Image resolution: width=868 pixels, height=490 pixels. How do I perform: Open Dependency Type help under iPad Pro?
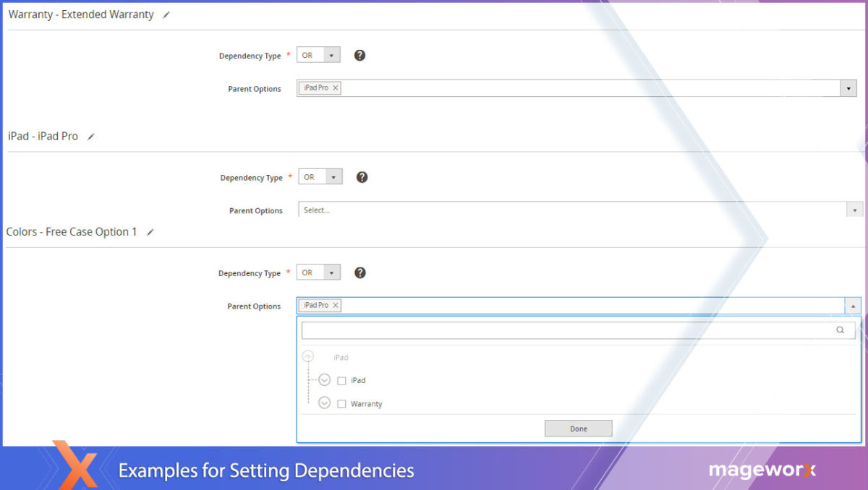click(362, 177)
